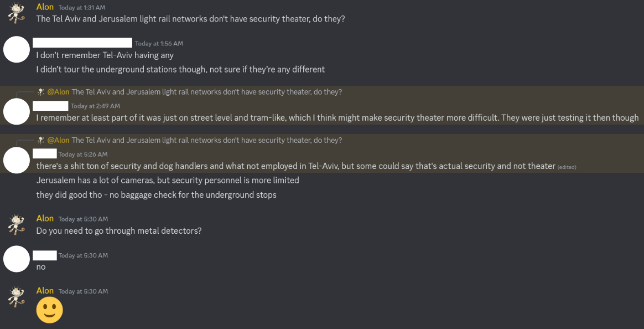The width and height of the screenshot is (644, 329).
Task: Click the "(edited)" label on the Tel-Aviv security message
Action: pos(567,167)
